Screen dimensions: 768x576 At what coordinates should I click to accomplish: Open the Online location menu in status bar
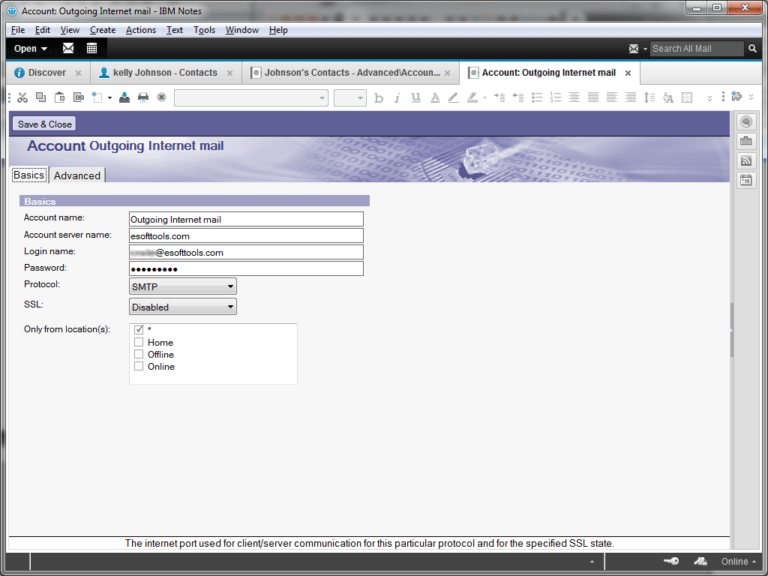click(738, 561)
